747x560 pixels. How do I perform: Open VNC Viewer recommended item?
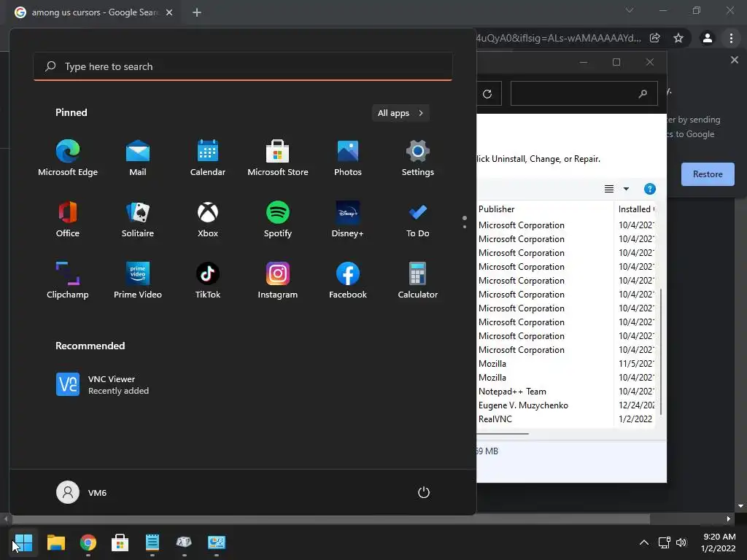(x=102, y=384)
